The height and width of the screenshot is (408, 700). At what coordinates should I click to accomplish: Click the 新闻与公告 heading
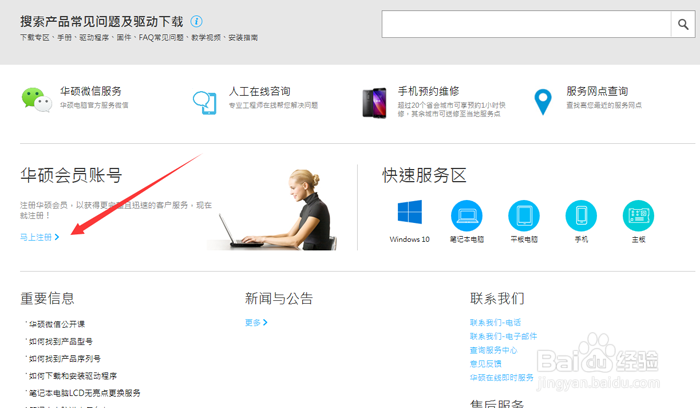point(279,298)
